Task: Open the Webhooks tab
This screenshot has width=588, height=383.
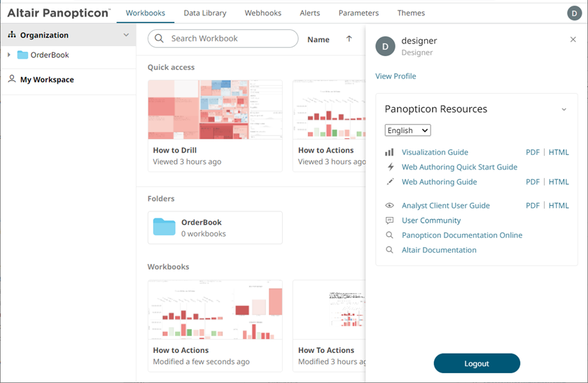Action: pos(263,13)
